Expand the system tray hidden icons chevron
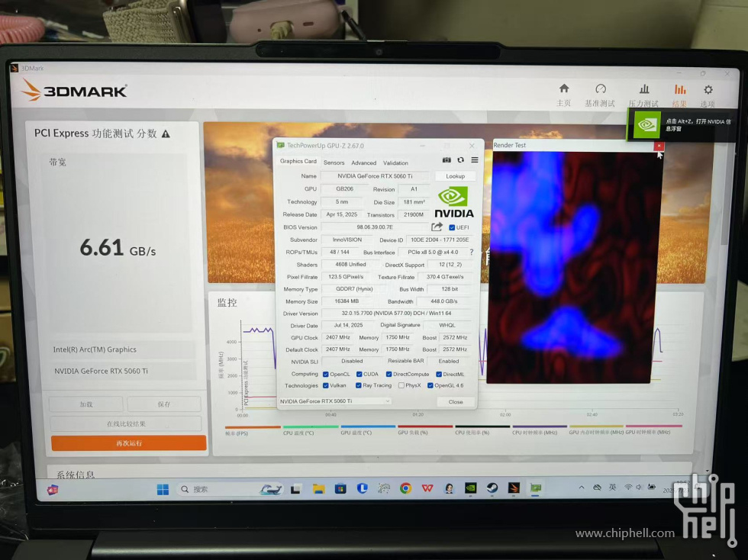This screenshot has height=560, width=748. pyautogui.click(x=582, y=488)
